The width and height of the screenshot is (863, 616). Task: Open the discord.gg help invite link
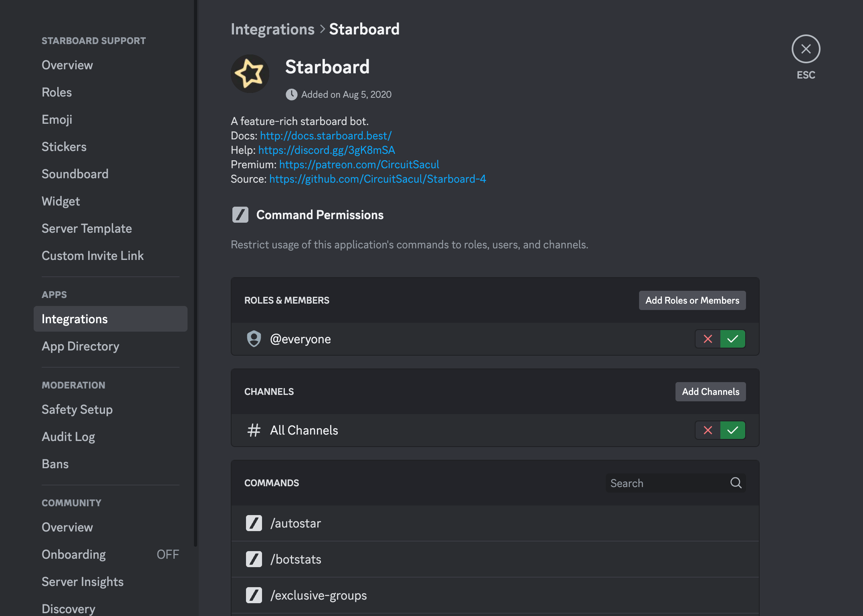click(x=327, y=150)
